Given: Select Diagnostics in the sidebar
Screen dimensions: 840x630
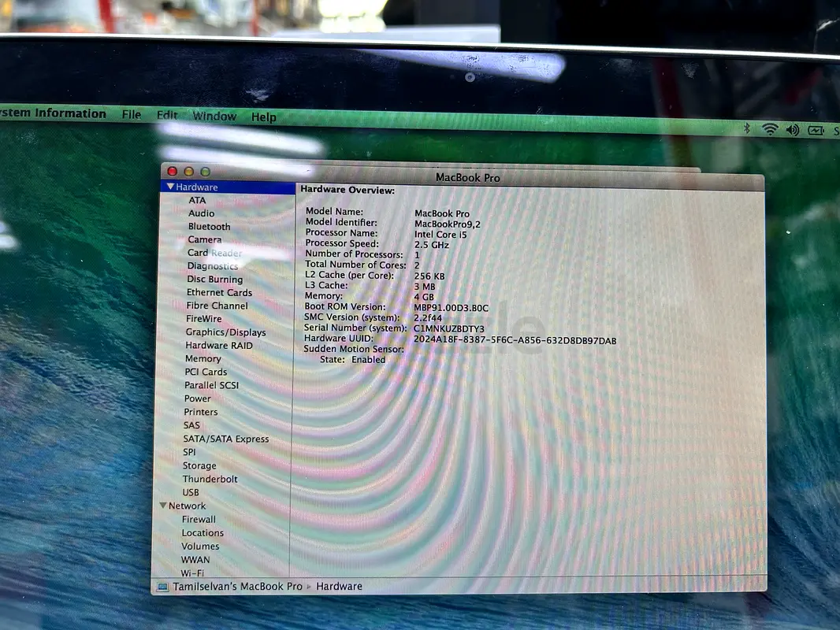Looking at the screenshot, I should point(212,266).
